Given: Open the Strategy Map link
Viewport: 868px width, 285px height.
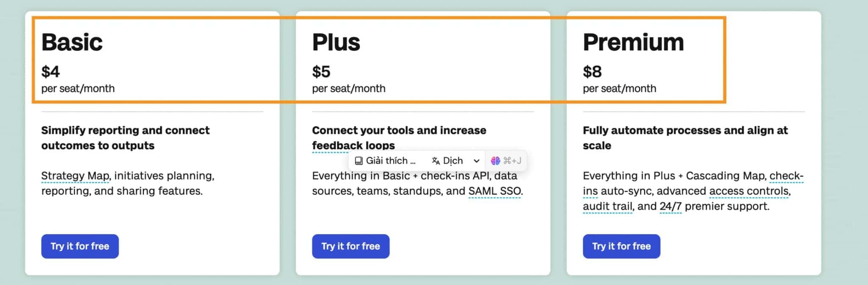Looking at the screenshot, I should click(75, 176).
